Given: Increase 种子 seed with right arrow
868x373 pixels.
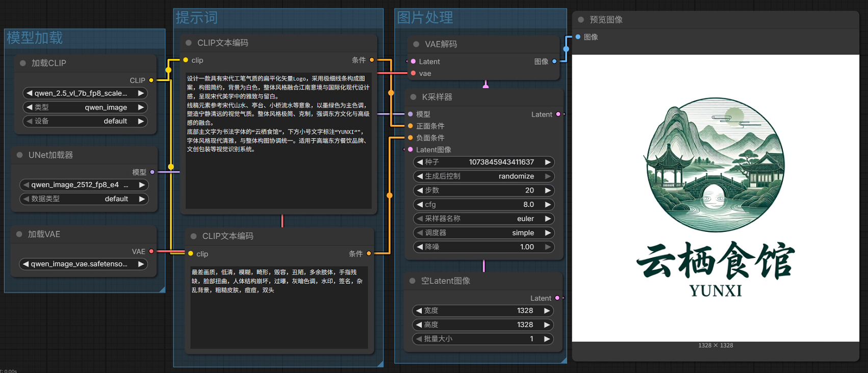Looking at the screenshot, I should (x=548, y=162).
